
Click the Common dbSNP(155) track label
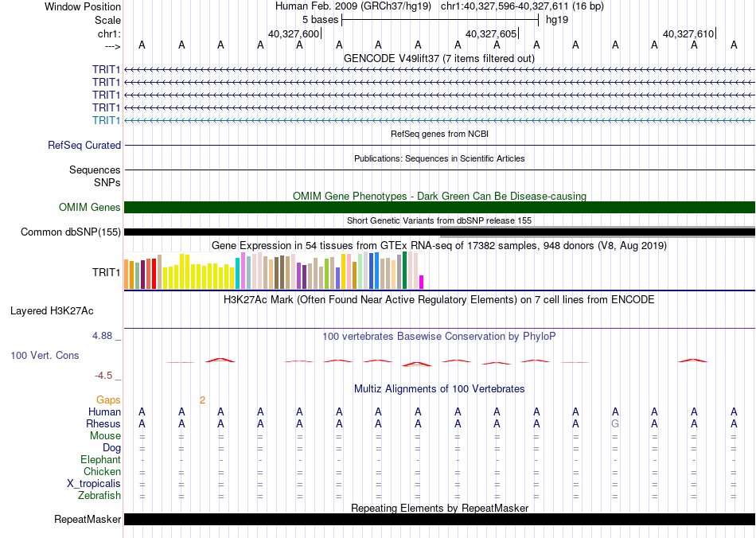(x=71, y=232)
